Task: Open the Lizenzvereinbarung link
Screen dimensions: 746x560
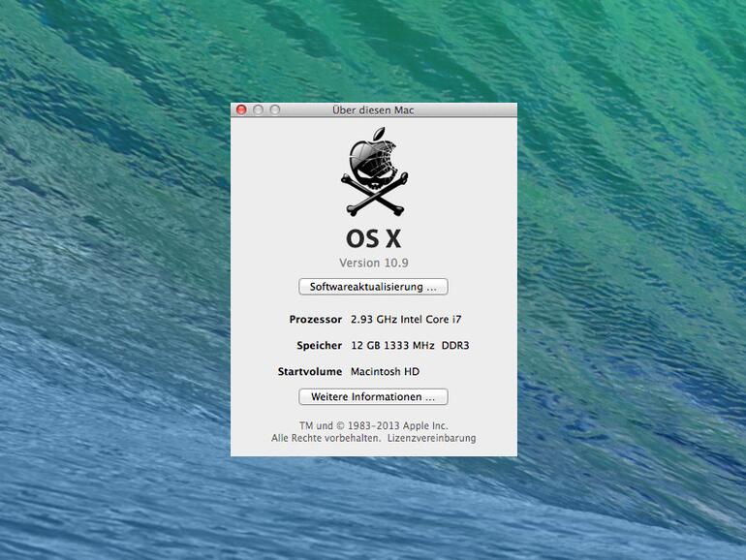Action: [431, 439]
